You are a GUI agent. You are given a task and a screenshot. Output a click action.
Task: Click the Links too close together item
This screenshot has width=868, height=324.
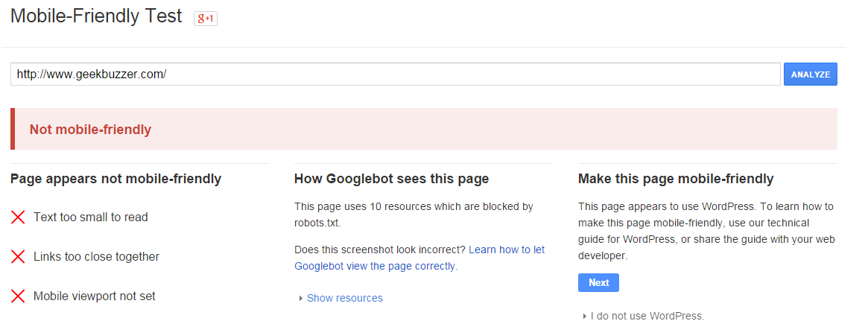coord(96,256)
